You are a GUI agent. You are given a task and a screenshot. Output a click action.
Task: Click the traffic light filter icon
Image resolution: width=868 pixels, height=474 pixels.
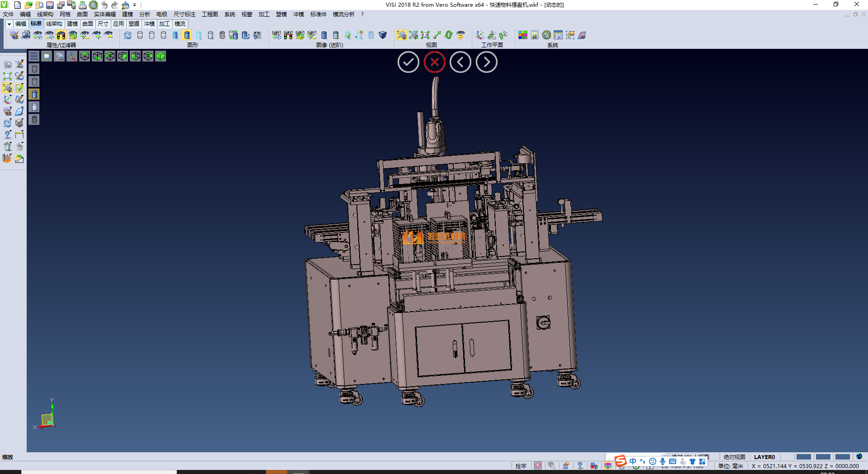(x=61, y=35)
